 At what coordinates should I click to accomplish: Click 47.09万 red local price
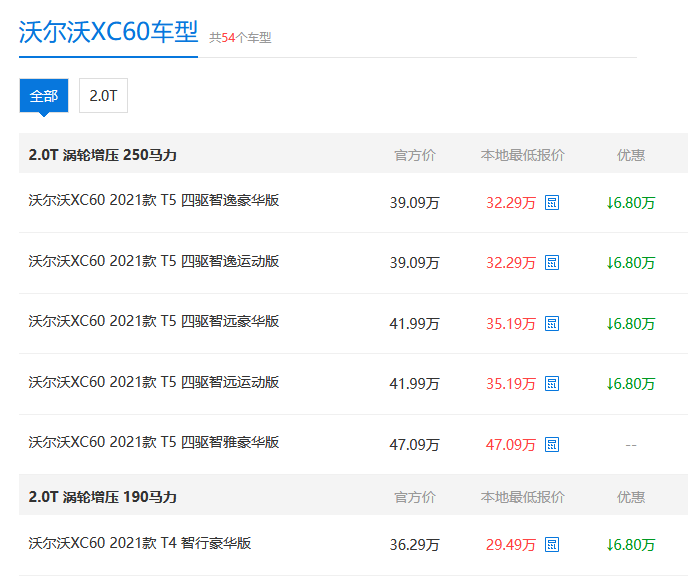click(511, 445)
